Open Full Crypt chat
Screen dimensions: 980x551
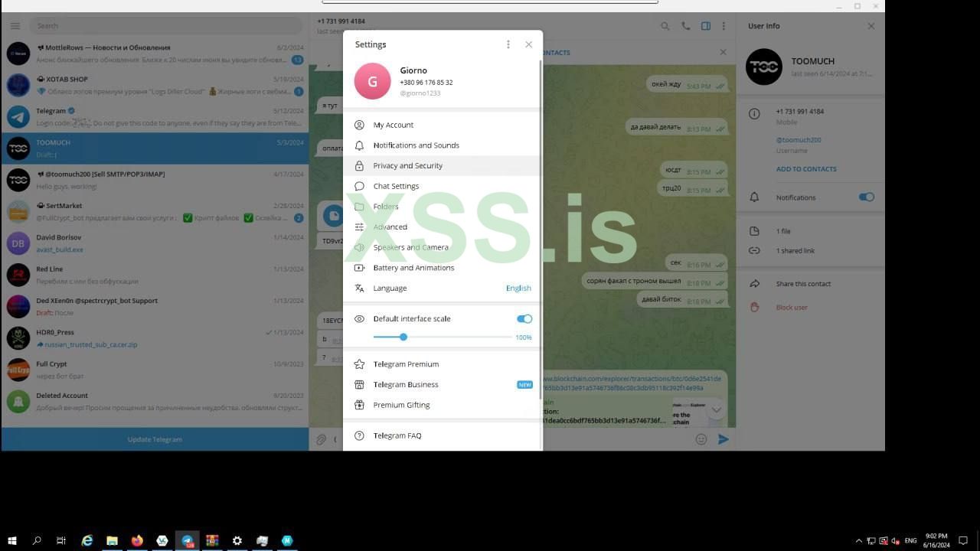point(155,370)
